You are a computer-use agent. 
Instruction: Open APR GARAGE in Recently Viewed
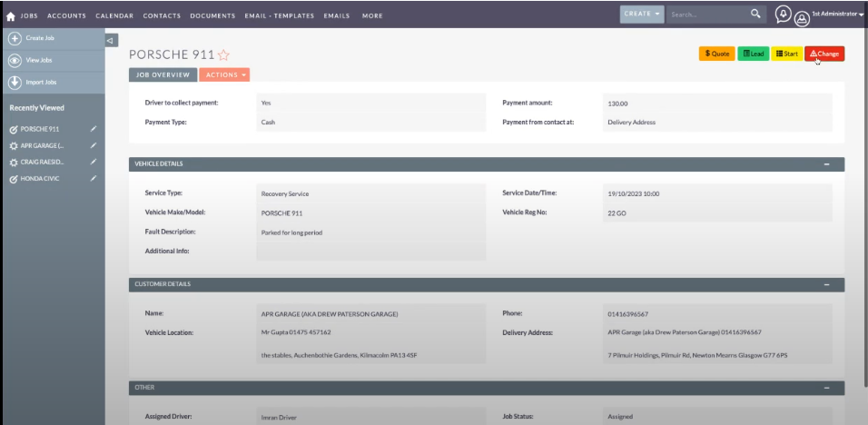pyautogui.click(x=42, y=145)
